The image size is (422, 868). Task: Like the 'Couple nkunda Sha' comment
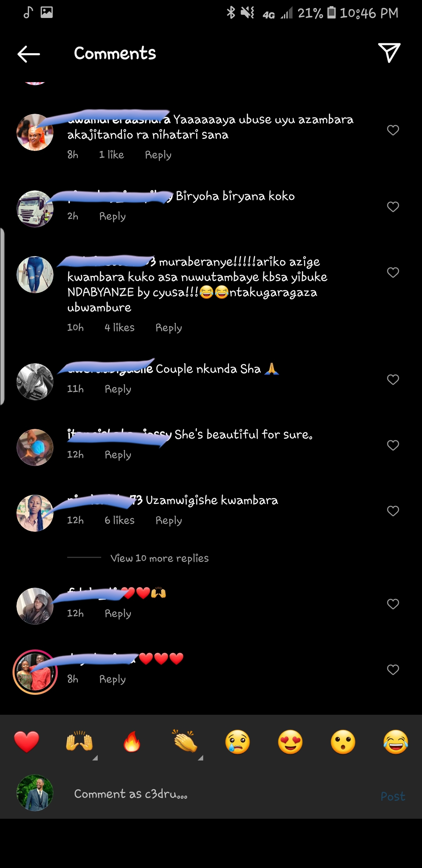(393, 380)
